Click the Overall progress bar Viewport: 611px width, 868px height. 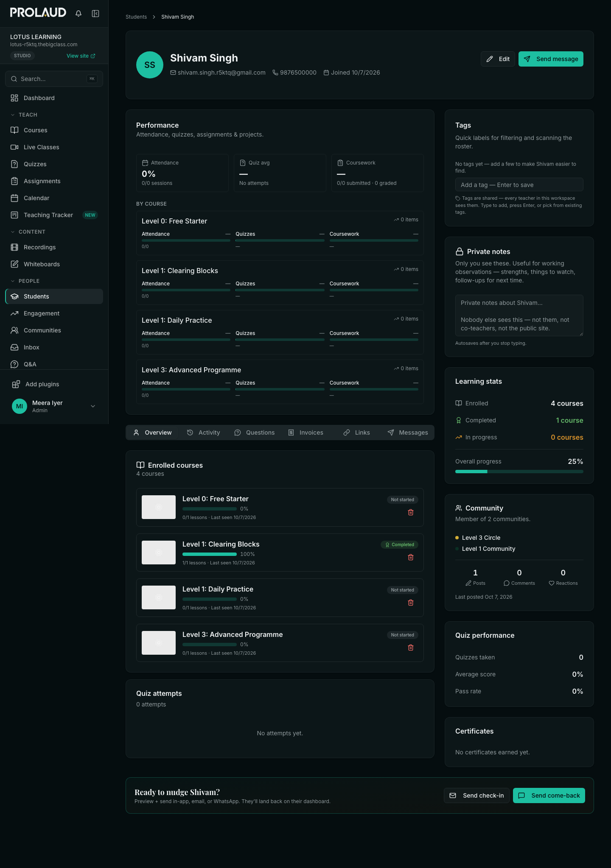point(519,472)
